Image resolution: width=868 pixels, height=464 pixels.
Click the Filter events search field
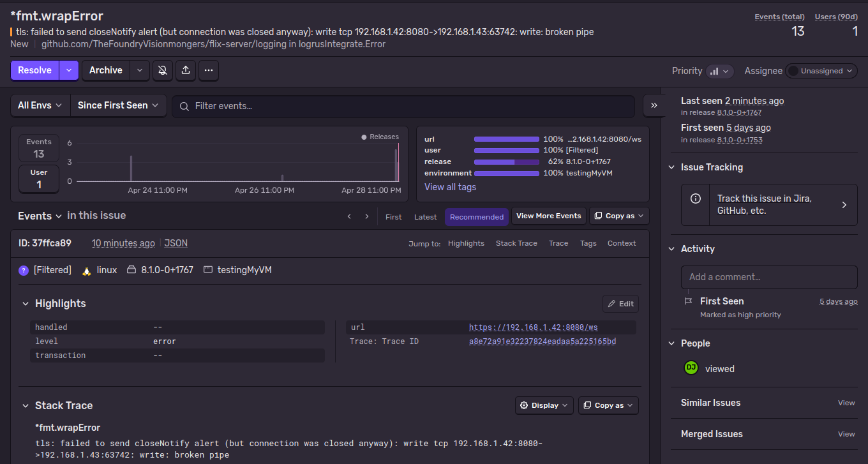(403, 106)
